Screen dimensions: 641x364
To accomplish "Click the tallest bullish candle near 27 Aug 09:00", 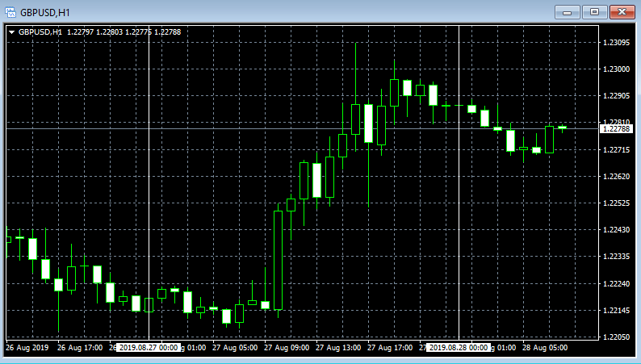I will (278, 260).
